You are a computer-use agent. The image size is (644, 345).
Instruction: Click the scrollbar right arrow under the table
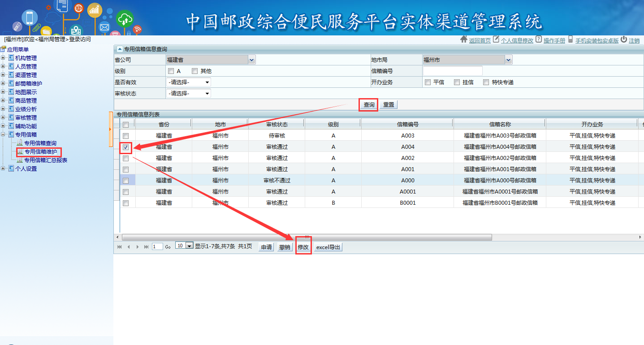640,237
